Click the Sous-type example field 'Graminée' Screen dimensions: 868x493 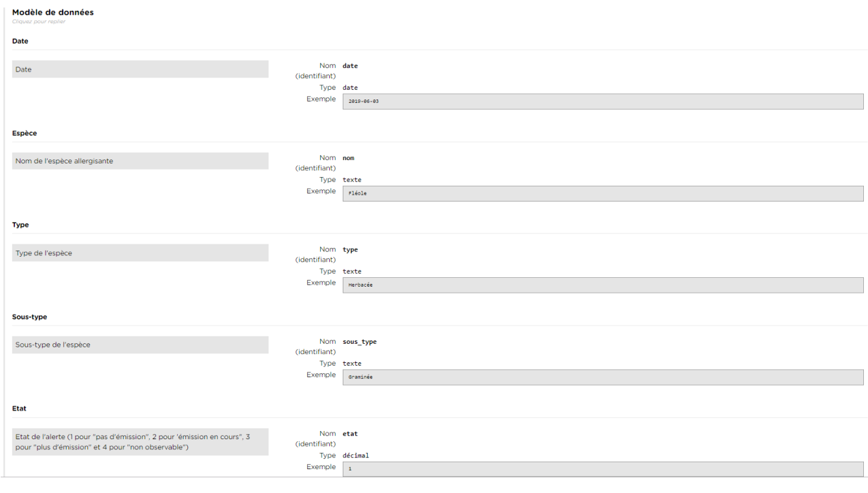tap(602, 377)
